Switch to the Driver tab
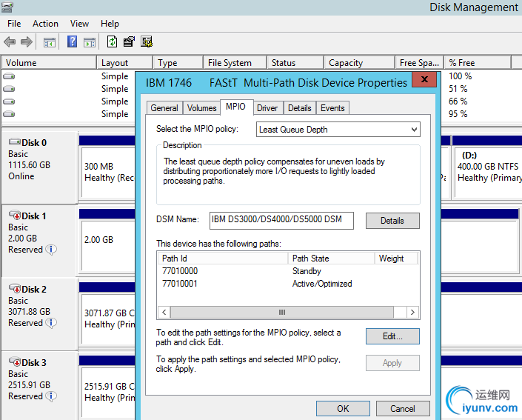 [x=267, y=108]
